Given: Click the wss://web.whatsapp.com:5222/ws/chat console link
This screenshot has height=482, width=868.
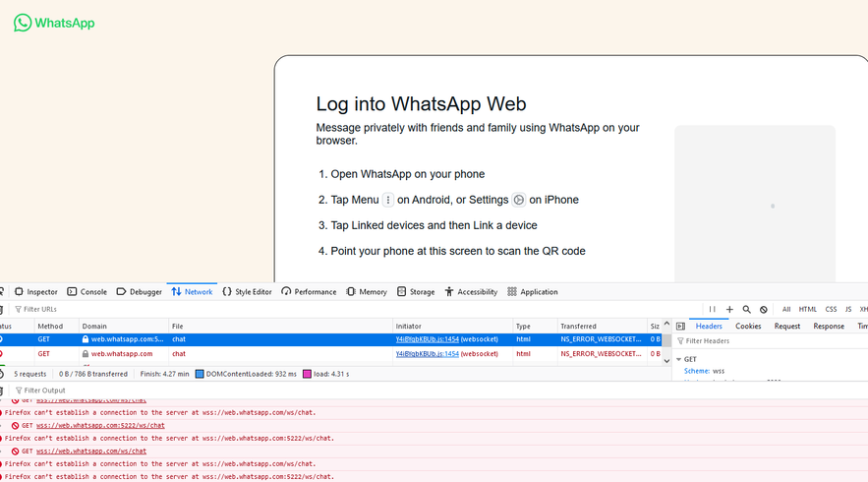Looking at the screenshot, I should [100, 426].
